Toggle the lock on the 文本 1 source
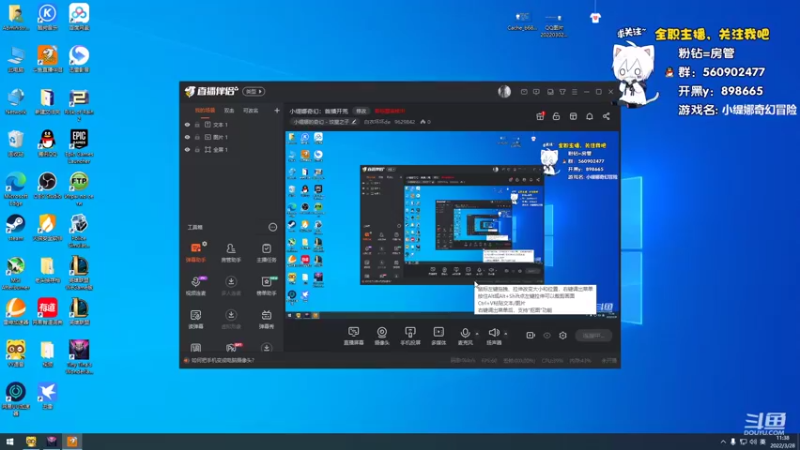 [x=197, y=124]
